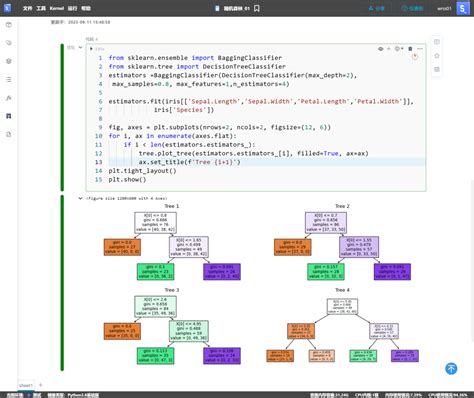Click the Tree 2 plot title
Image resolution: width=474 pixels, height=398 pixels.
click(x=342, y=206)
